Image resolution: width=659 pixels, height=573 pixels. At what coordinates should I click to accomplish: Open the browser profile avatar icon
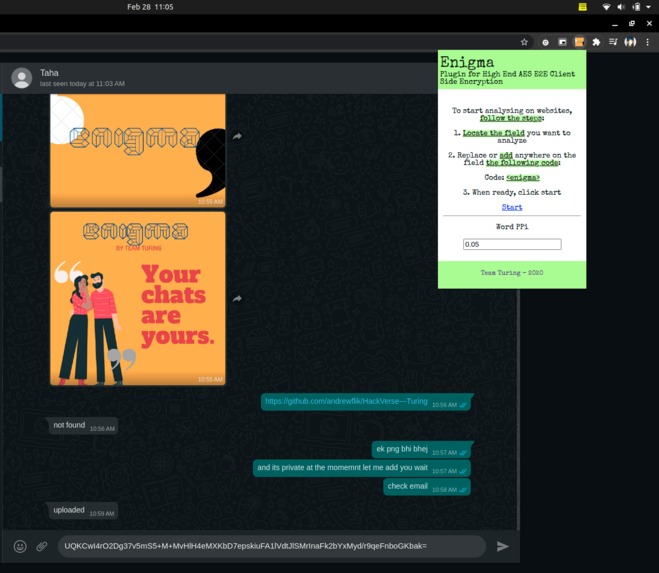[630, 42]
